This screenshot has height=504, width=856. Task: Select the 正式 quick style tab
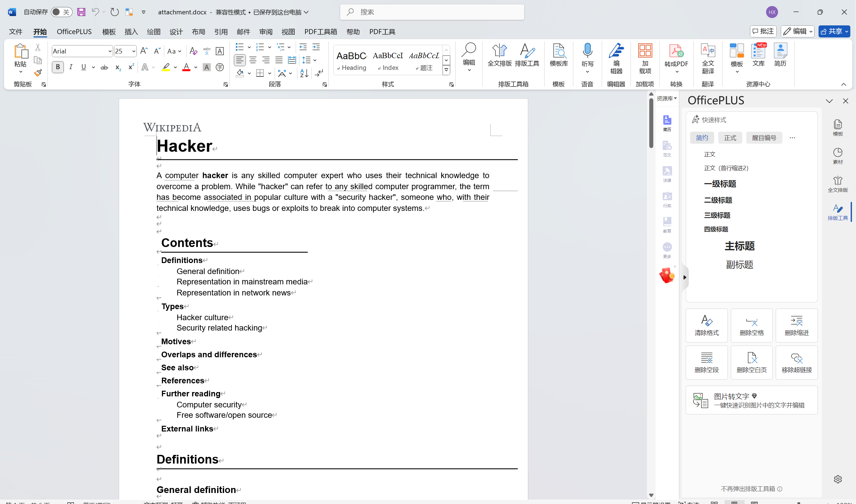click(x=730, y=138)
